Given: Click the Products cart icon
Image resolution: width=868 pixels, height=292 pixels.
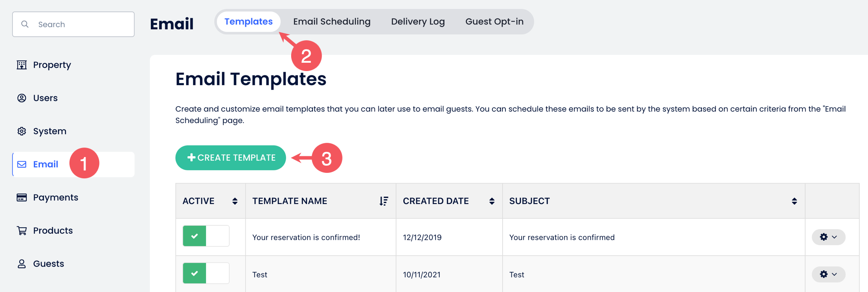Looking at the screenshot, I should click(22, 230).
